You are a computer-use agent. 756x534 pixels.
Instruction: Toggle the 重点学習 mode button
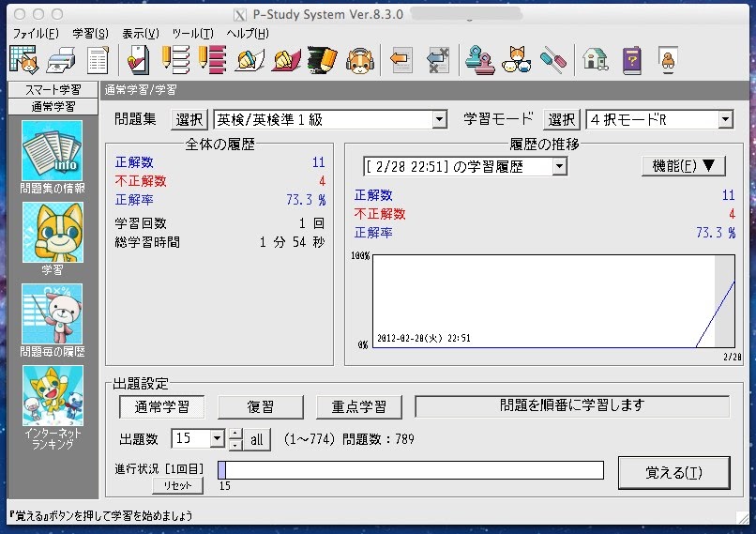tap(358, 407)
